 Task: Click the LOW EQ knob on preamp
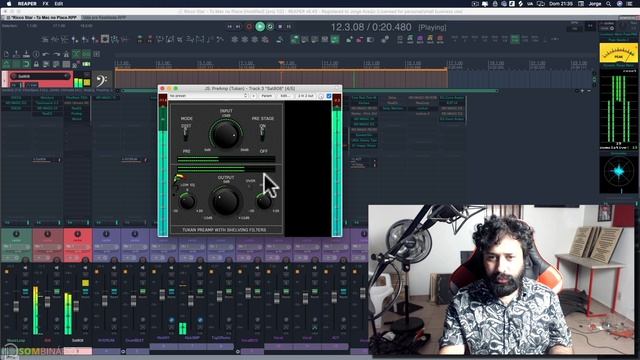(187, 202)
